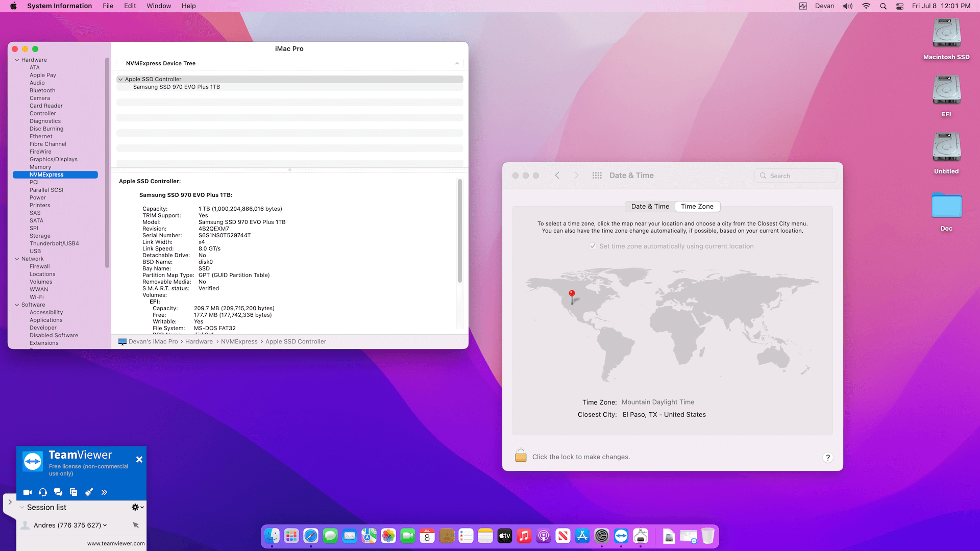Open the help question mark button
The height and width of the screenshot is (551, 980).
tap(828, 458)
